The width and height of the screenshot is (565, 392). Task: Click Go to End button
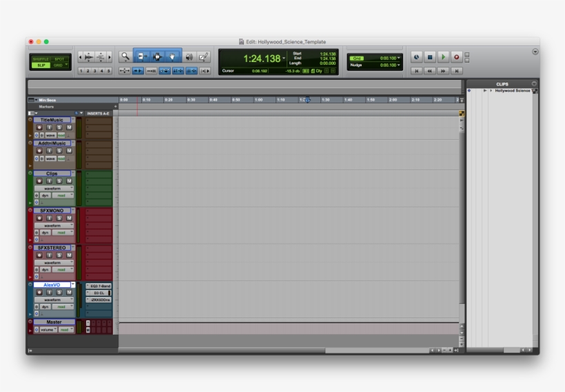click(x=456, y=71)
